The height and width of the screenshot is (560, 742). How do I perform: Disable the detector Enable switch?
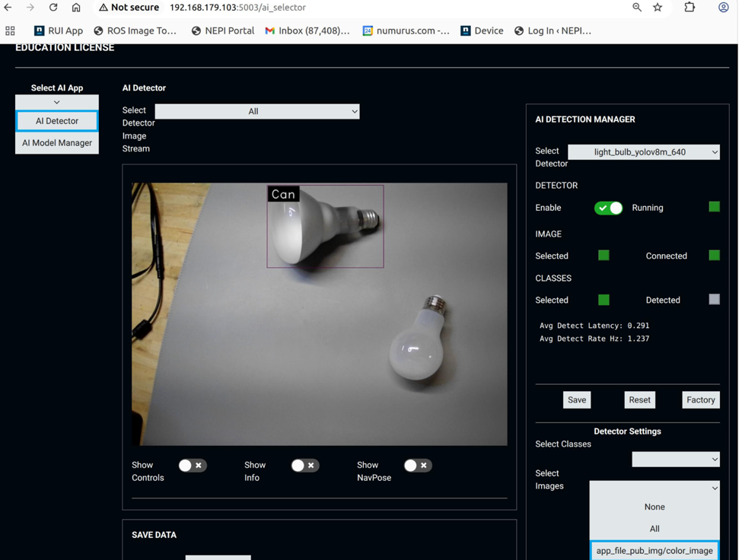coord(608,208)
